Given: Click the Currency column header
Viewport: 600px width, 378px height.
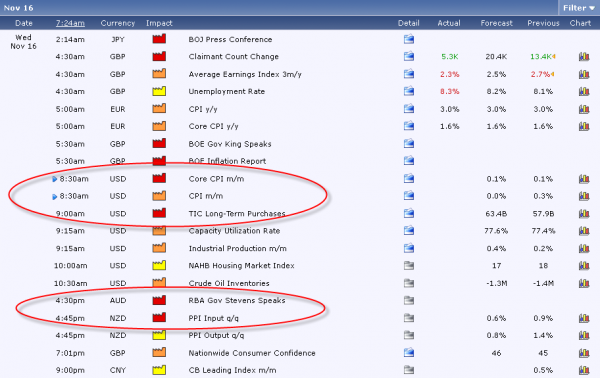Looking at the screenshot, I should [x=117, y=23].
